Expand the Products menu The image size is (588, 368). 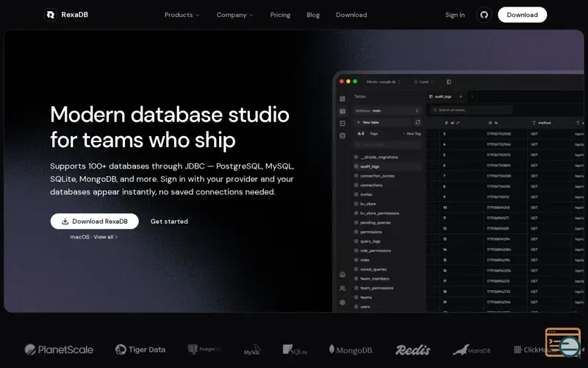click(182, 15)
